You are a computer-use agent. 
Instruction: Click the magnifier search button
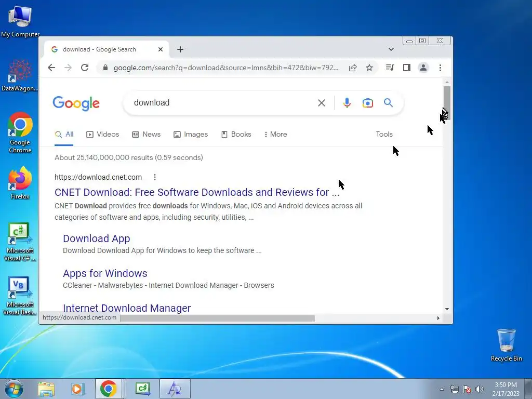(388, 103)
